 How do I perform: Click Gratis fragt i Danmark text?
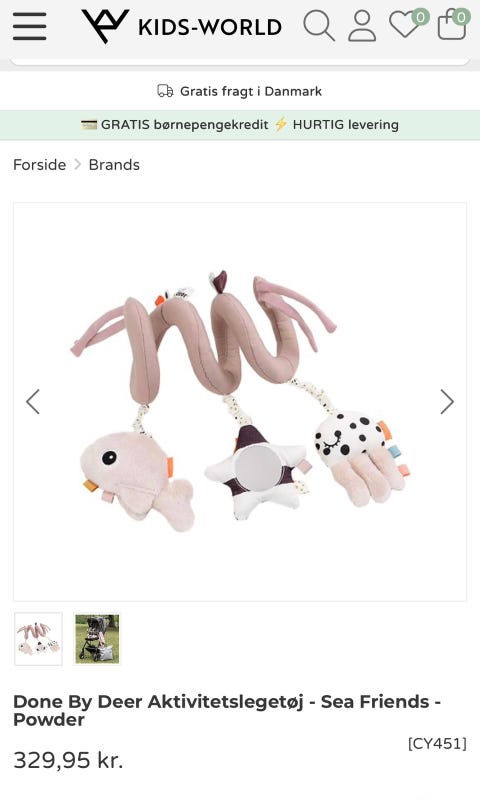[x=250, y=91]
